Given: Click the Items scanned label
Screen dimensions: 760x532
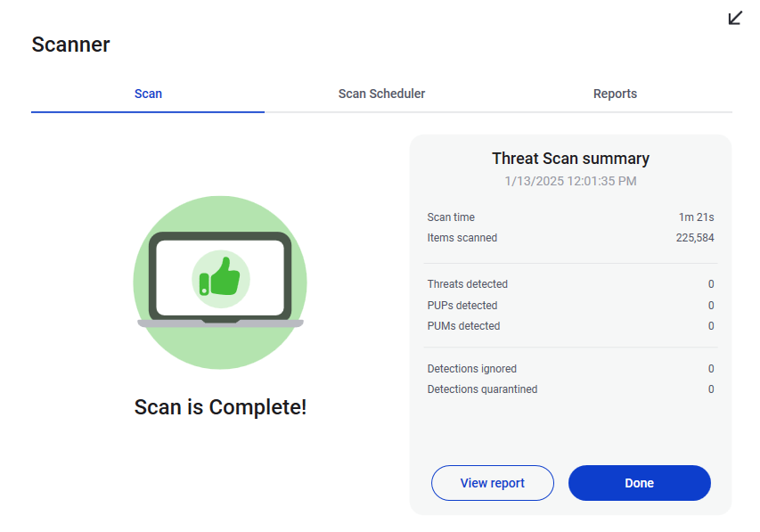Looking at the screenshot, I should click(462, 238).
